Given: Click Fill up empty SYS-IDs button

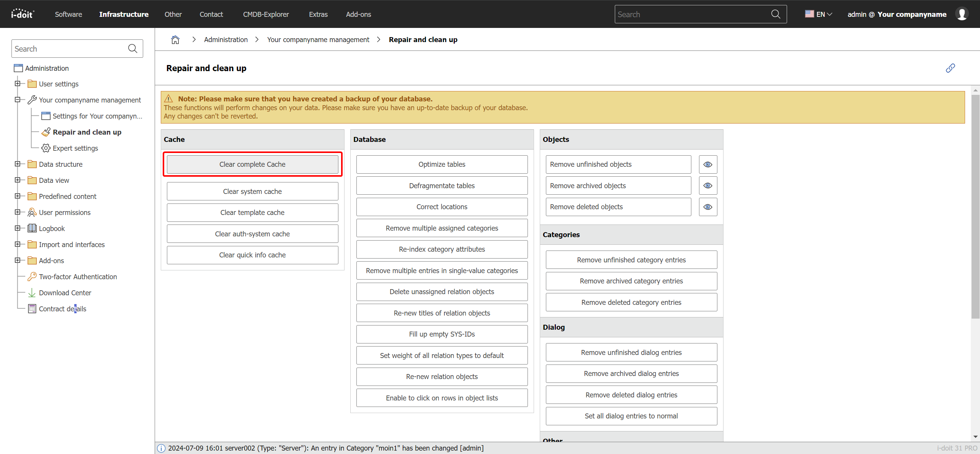Looking at the screenshot, I should (442, 334).
